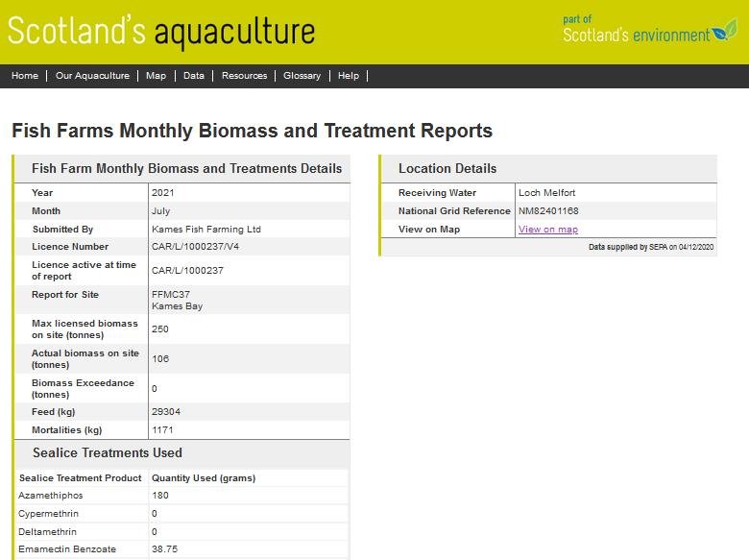Click the Loch Melfort receiving water value
Image resolution: width=749 pixels, height=560 pixels.
(546, 193)
